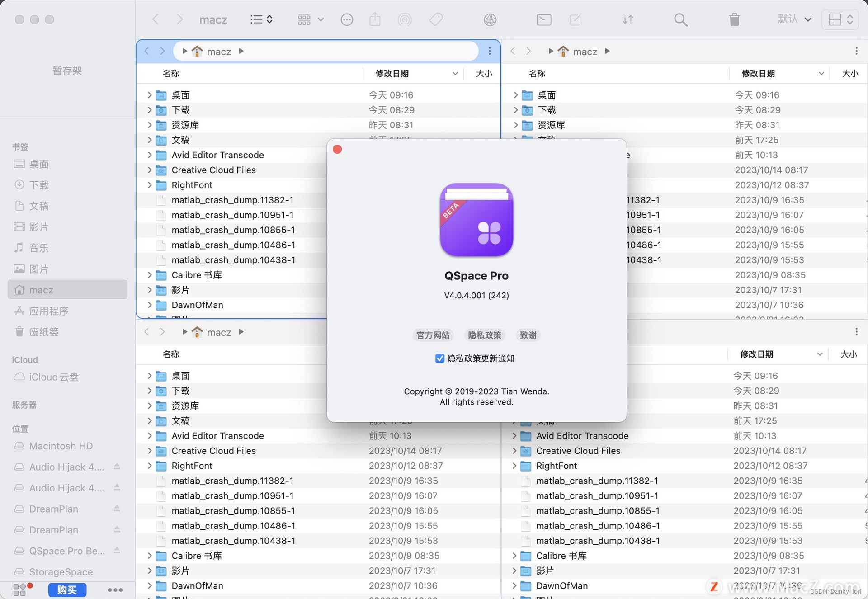Image resolution: width=868 pixels, height=599 pixels.
Task: Click the share icon in toolbar
Action: click(x=375, y=19)
